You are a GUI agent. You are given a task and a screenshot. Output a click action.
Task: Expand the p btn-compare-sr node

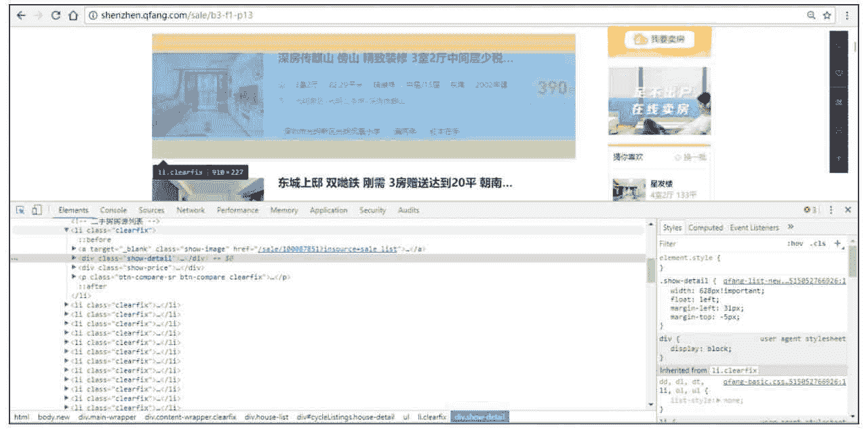(x=74, y=277)
